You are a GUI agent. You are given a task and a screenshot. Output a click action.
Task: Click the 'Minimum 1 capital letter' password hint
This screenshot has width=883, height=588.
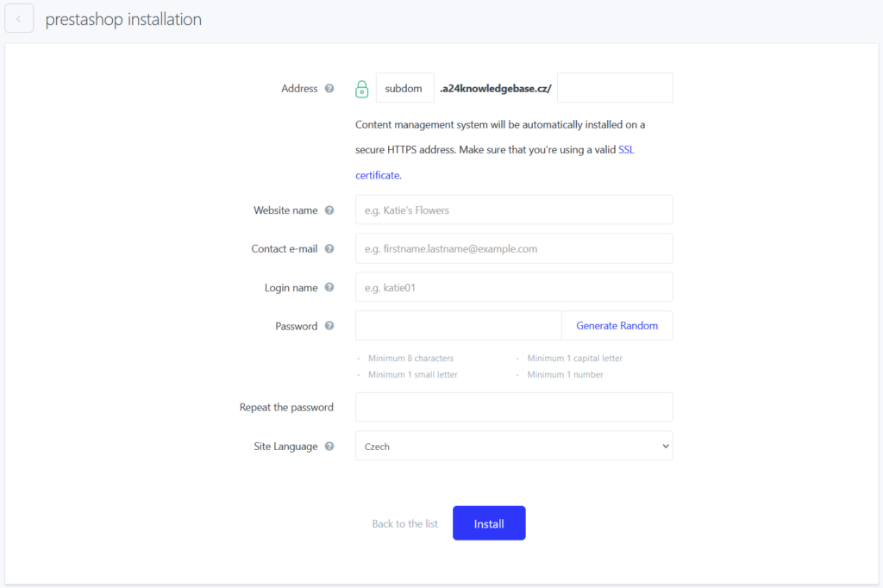click(575, 358)
